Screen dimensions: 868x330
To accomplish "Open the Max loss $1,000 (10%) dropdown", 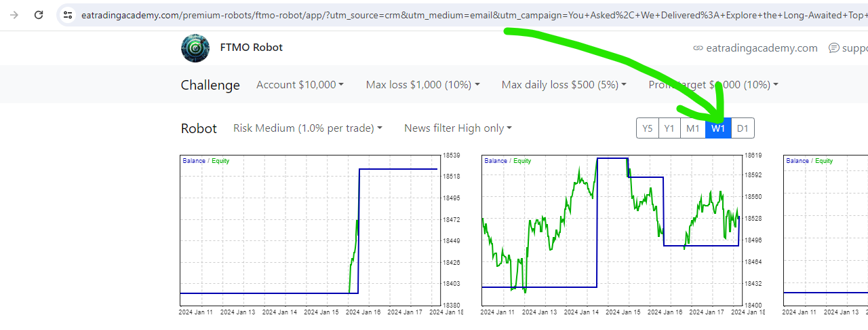I will (423, 85).
